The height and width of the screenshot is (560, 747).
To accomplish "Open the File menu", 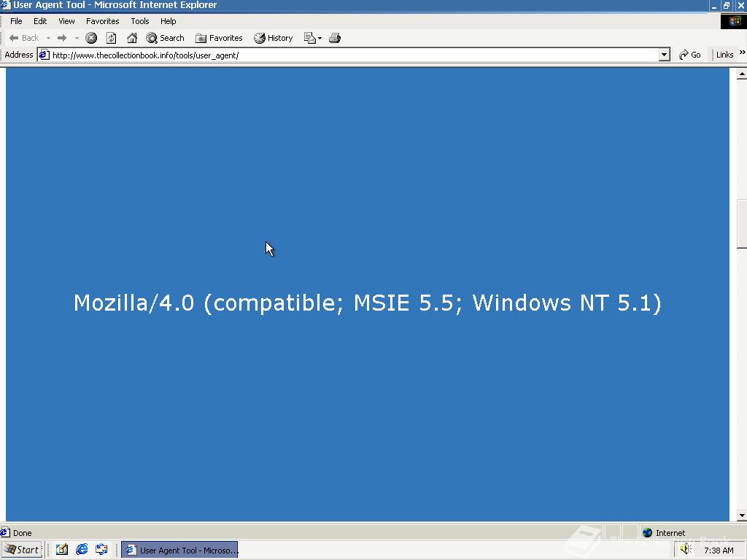I will 16,21.
